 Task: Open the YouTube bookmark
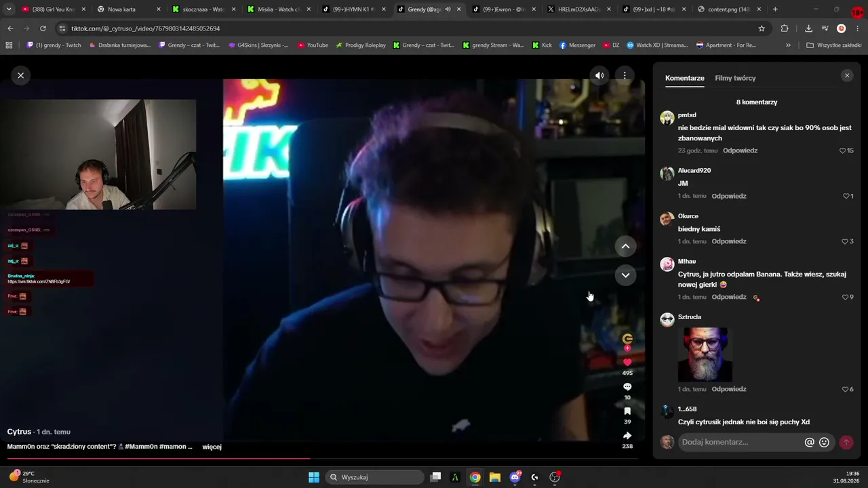point(313,45)
